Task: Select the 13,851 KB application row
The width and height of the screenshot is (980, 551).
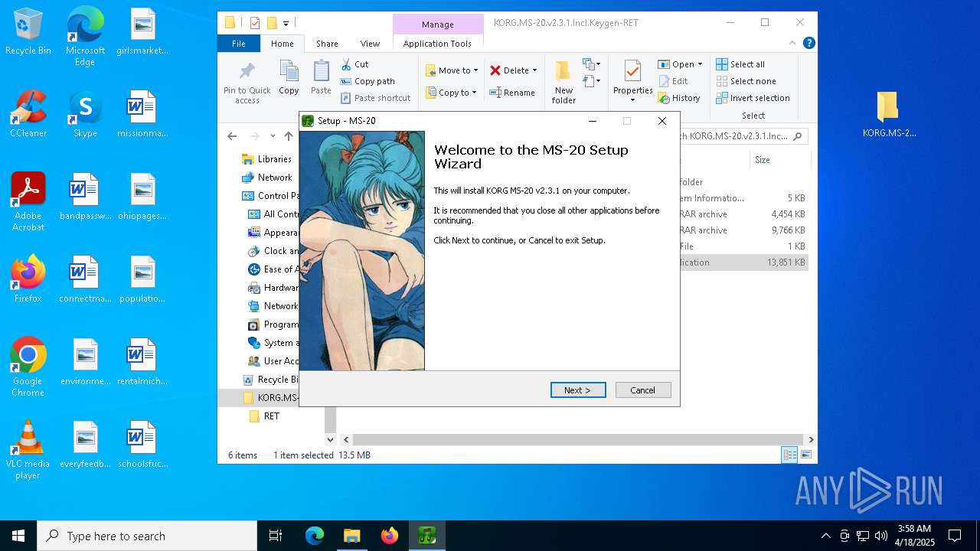Action: tap(743, 262)
